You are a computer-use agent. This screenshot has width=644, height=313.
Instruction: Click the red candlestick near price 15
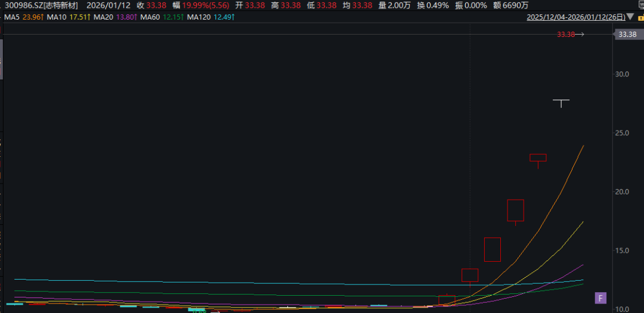(x=492, y=249)
